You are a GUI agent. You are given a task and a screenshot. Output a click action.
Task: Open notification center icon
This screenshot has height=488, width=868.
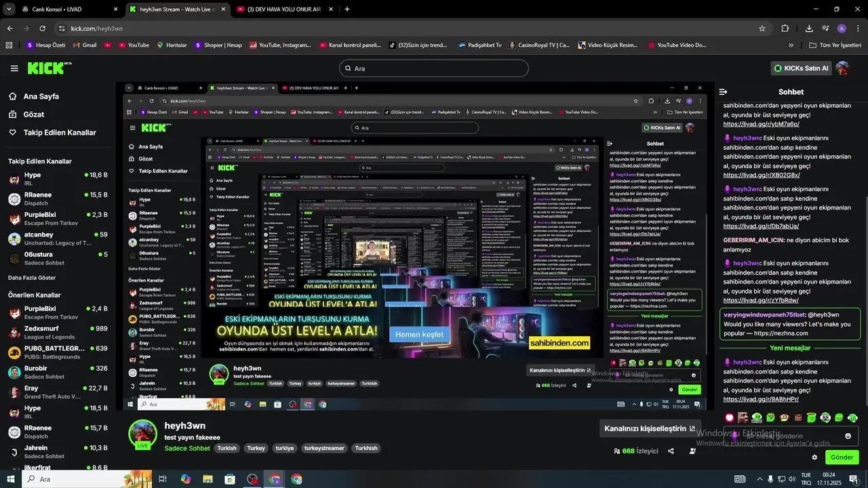tap(854, 479)
